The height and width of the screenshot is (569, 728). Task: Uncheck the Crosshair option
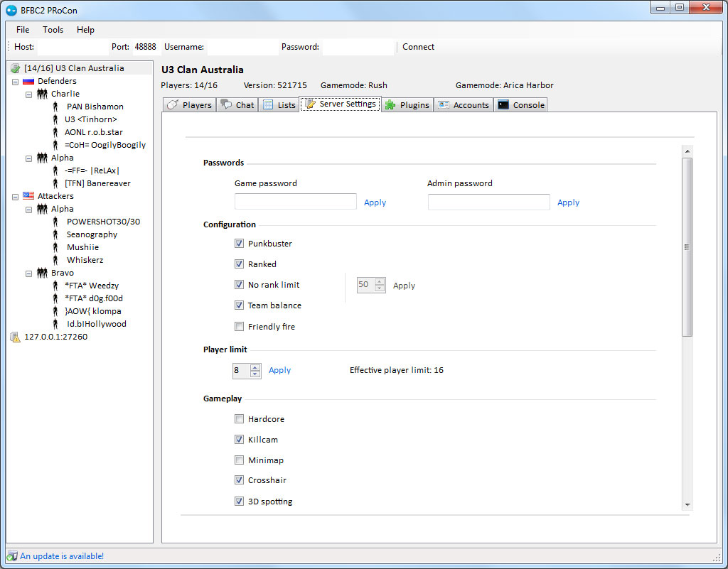click(239, 480)
